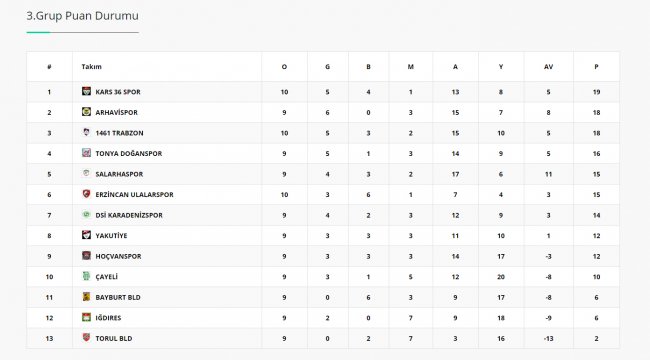The image size is (650, 360).
Task: Click the Torul Bld shield icon
Action: pos(86,338)
